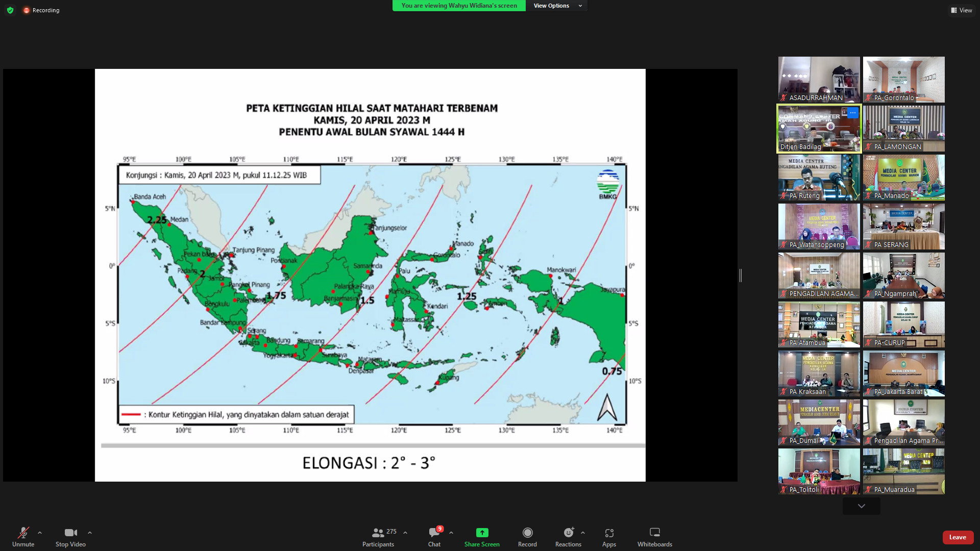Click the Participants icon

378,533
